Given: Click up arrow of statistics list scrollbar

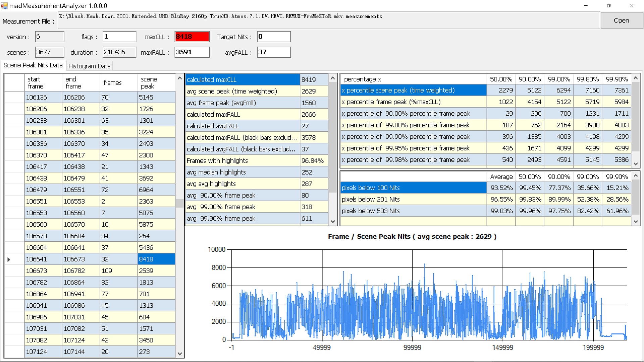Looking at the screenshot, I should [x=333, y=78].
